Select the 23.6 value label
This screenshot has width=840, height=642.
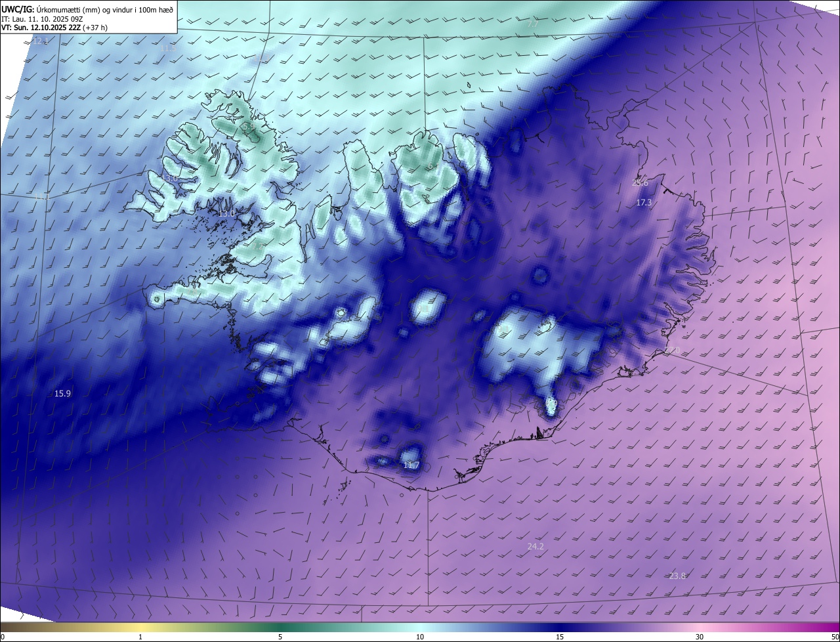pos(640,183)
